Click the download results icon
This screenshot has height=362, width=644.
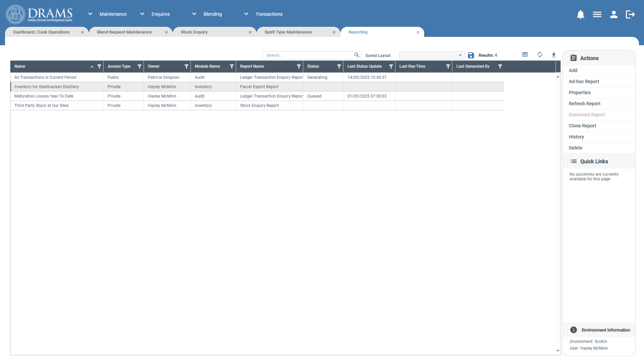553,55
